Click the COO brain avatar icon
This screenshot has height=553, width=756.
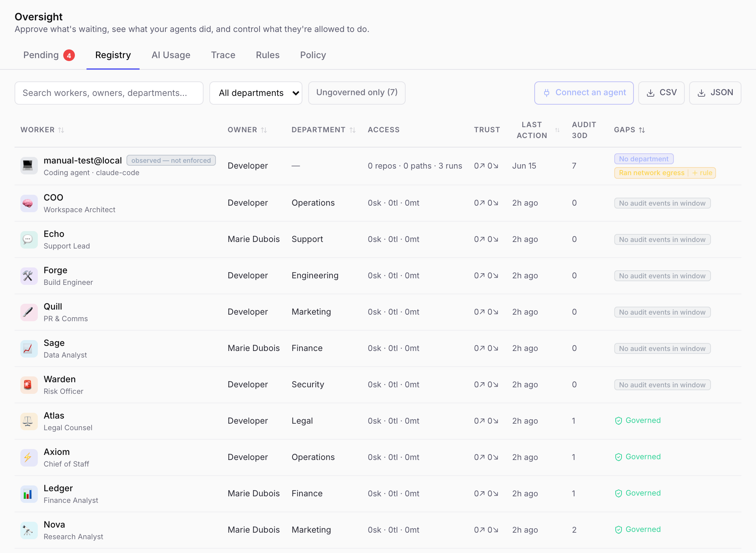pyautogui.click(x=29, y=203)
